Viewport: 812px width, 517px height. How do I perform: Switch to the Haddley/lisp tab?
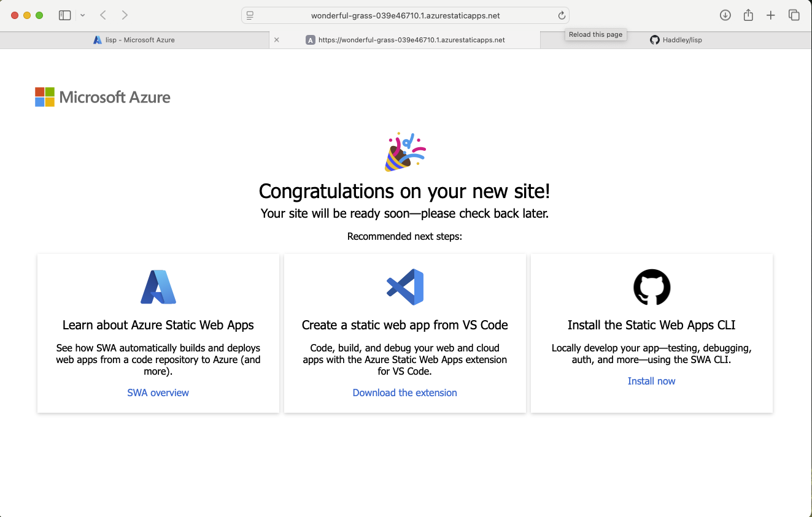click(676, 39)
